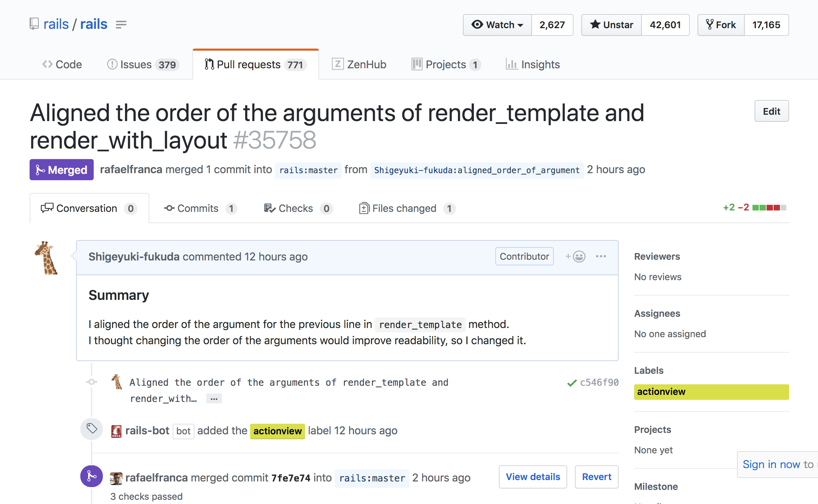Screen dimensions: 818x504
Task: Click the purple merge event icon
Action: tap(92, 476)
